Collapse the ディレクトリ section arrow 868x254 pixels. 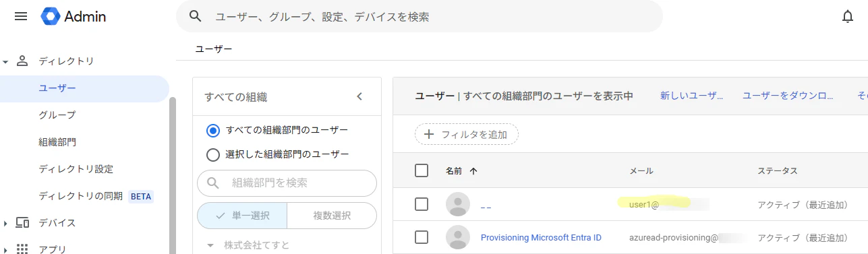[x=5, y=61]
